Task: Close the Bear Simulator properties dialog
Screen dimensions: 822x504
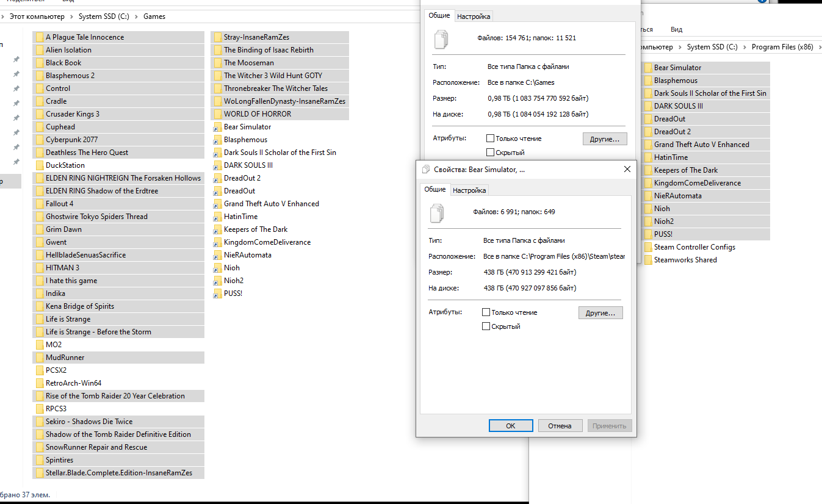Action: click(627, 170)
